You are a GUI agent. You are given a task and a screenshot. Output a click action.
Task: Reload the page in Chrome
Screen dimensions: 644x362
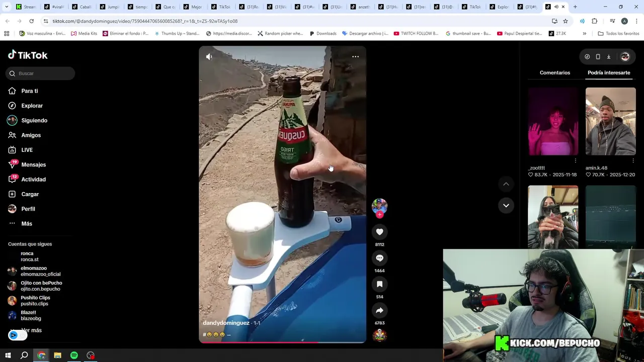pos(31,21)
